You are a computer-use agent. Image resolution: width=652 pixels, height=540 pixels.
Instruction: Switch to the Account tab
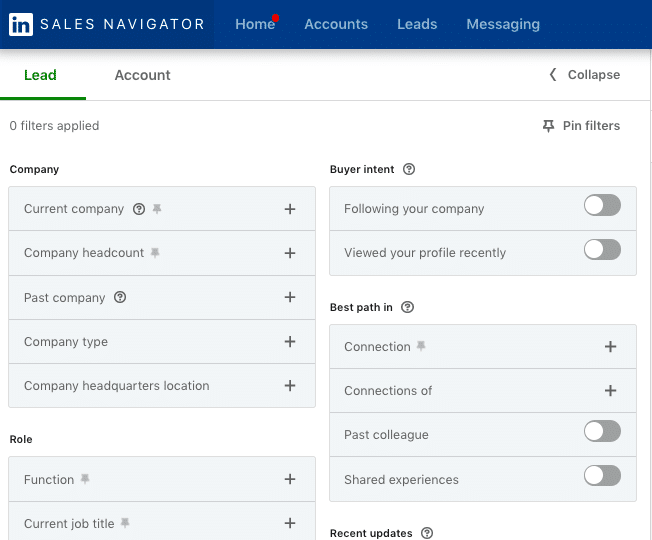pyautogui.click(x=143, y=75)
